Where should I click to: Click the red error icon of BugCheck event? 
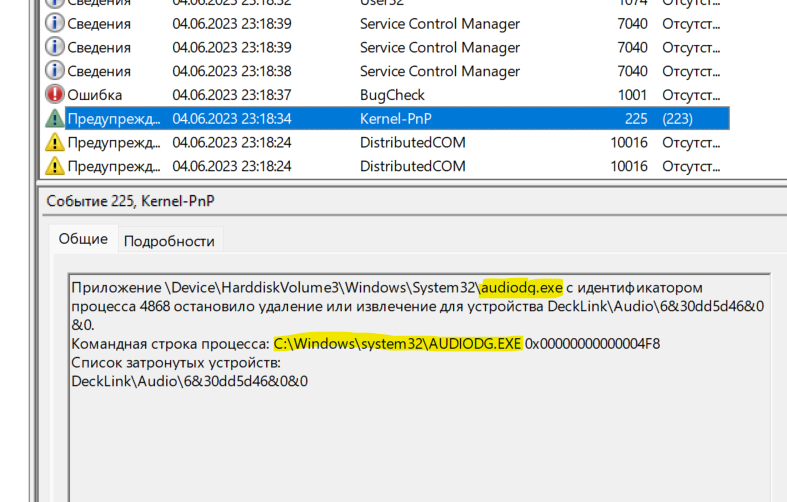[x=55, y=94]
